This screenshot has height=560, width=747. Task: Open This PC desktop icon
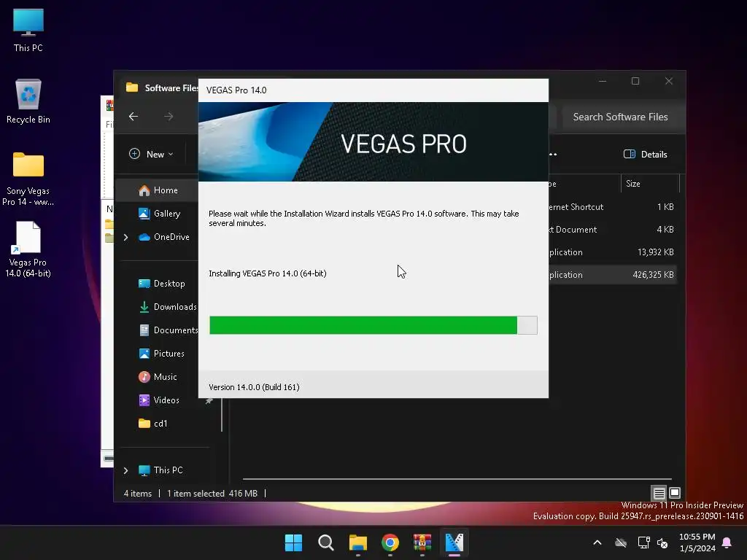28,29
